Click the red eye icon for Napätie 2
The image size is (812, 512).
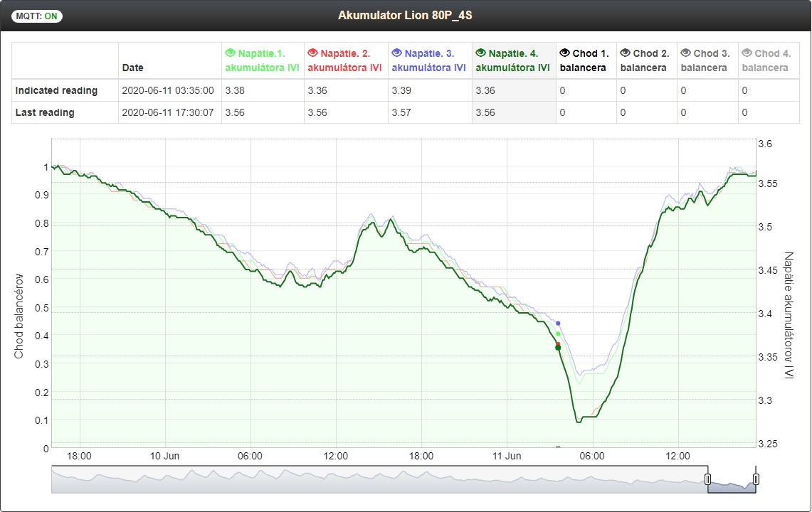(x=312, y=53)
